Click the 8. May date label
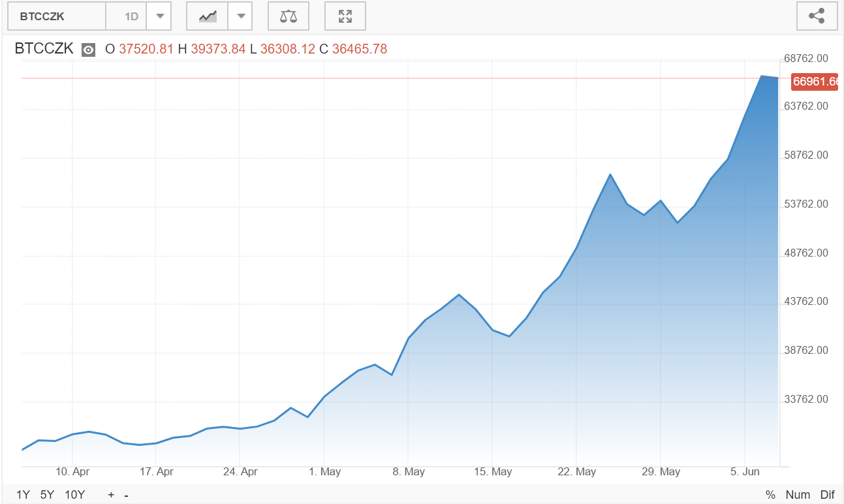Image resolution: width=844 pixels, height=504 pixels. coord(409,471)
